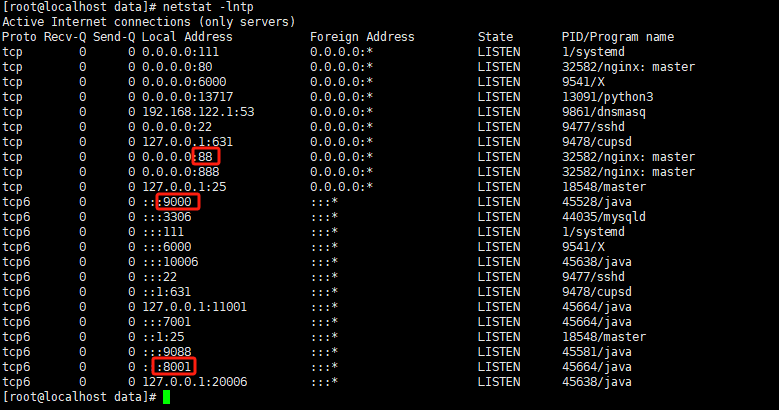Click the red-boxed port 8001
Image resolution: width=779 pixels, height=410 pixels.
(176, 366)
